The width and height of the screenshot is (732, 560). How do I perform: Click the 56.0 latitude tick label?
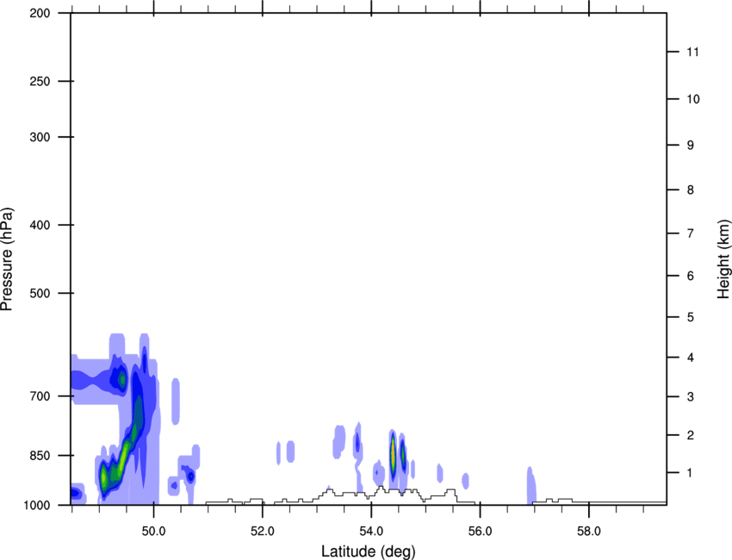[x=481, y=532]
